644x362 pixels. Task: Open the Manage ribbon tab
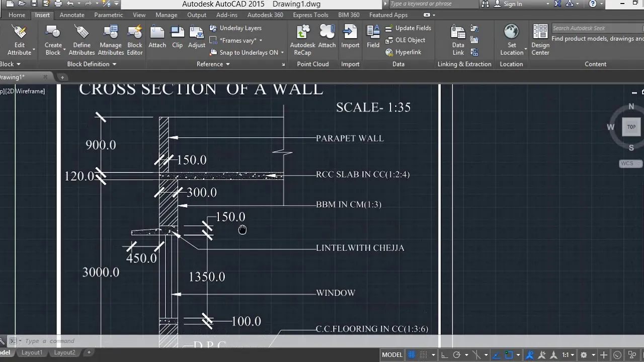click(166, 15)
